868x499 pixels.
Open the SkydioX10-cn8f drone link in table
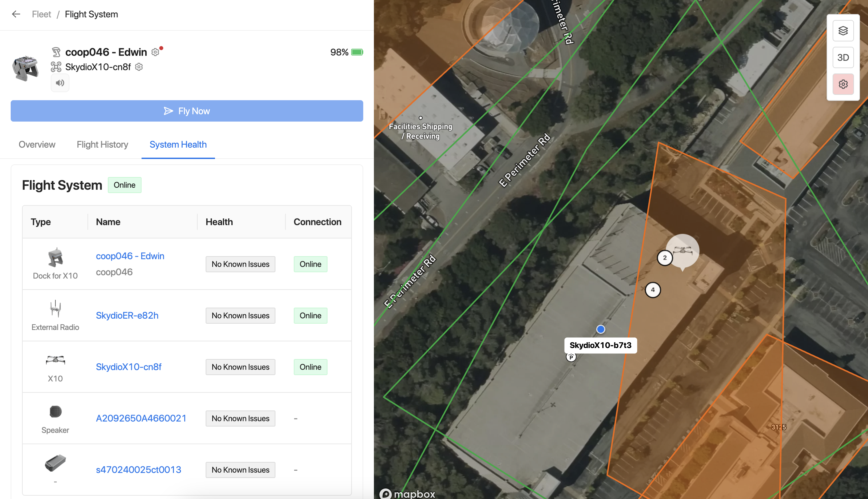[x=129, y=367]
